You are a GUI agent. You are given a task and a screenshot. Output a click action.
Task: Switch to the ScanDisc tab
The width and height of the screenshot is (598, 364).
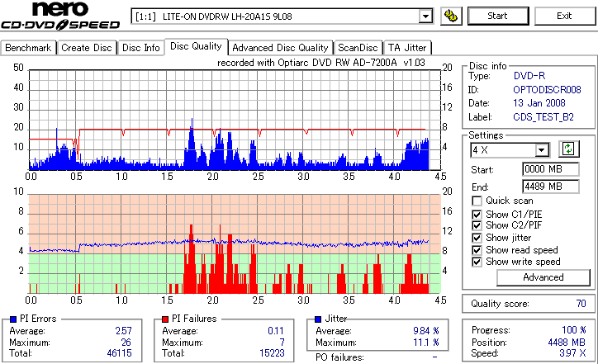(358, 48)
